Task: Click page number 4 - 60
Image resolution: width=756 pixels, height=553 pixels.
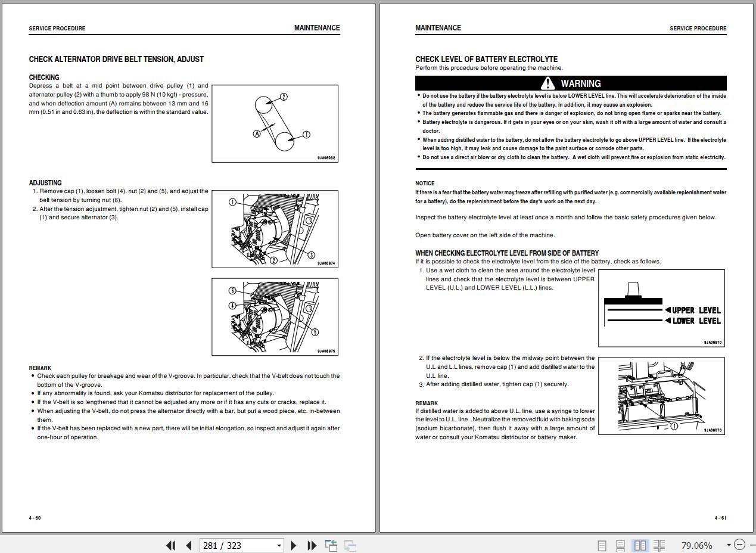Action: [35, 518]
